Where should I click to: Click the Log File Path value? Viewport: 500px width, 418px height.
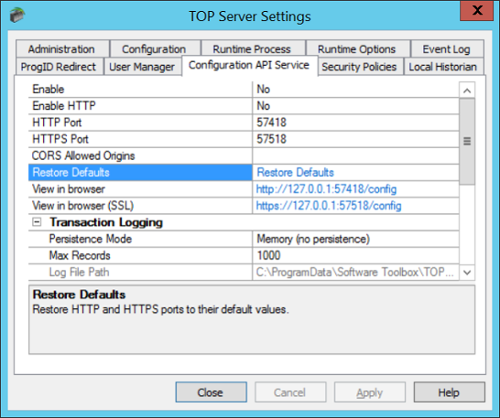tap(356, 272)
